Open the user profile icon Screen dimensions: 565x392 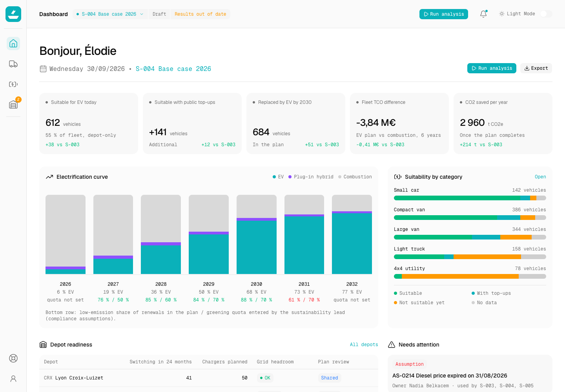click(x=13, y=379)
